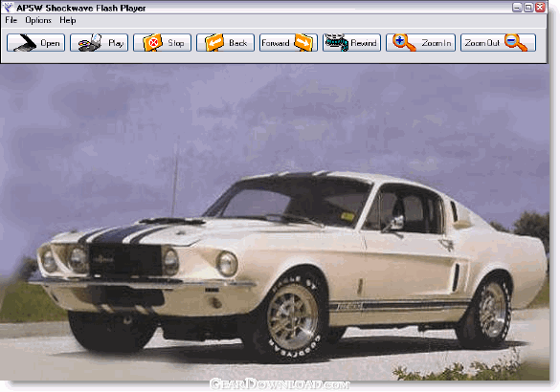Image resolution: width=560 pixels, height=392 pixels.
Task: Click the magnifier plus Zoom In icon
Action: click(404, 43)
